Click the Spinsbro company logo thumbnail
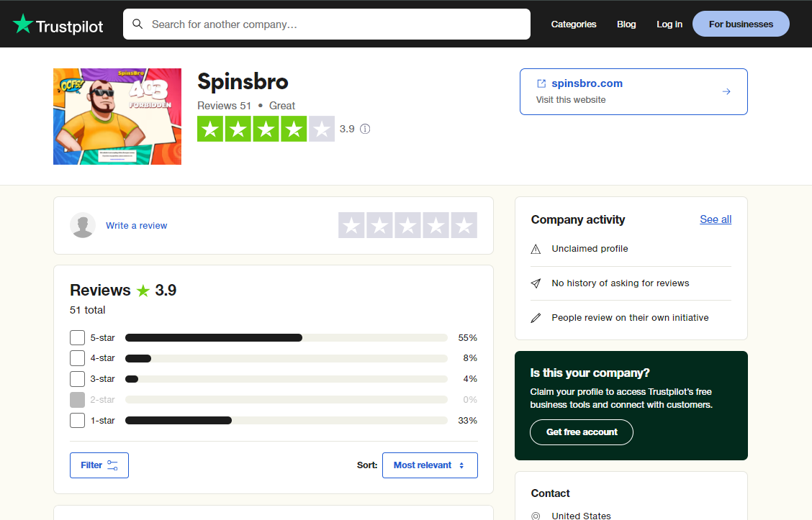 117,117
